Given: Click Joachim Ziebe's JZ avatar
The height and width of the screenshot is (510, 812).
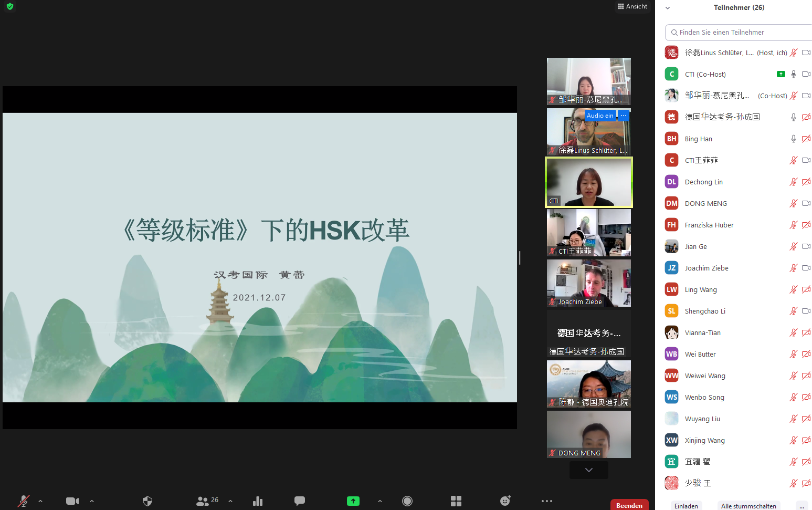Looking at the screenshot, I should (x=671, y=268).
